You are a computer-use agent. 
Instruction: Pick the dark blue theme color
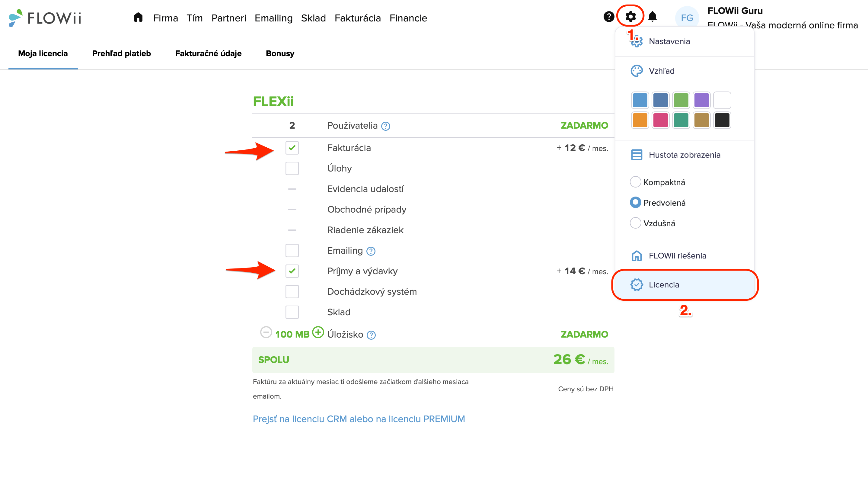(x=660, y=100)
